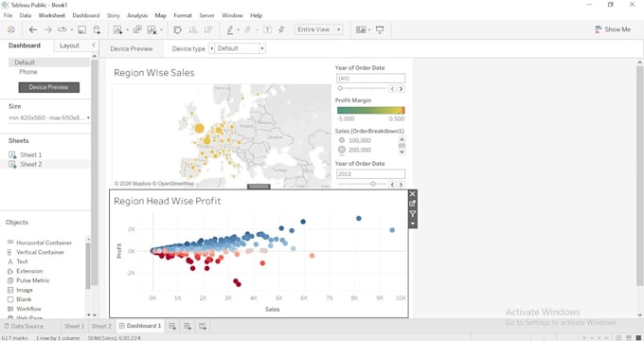This screenshot has width=644, height=341.
Task: Select Sheet 1 in Sheets list
Action: tap(31, 155)
